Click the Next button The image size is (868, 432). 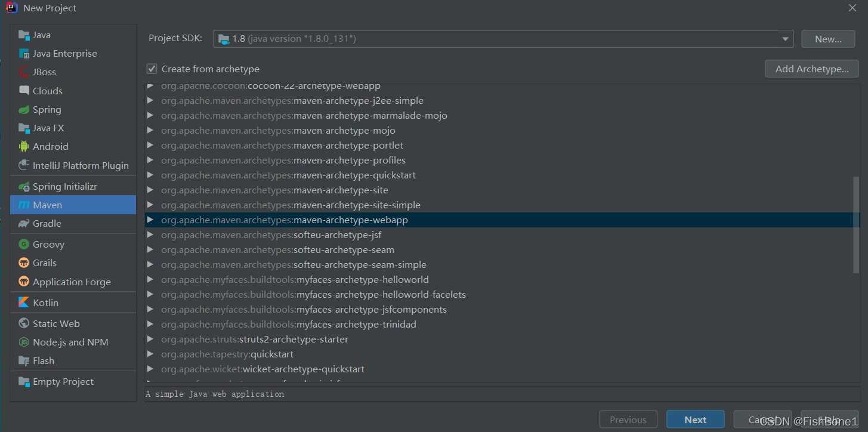[x=696, y=419]
